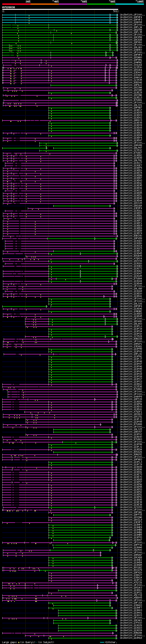Open hit UniRef100_Q9FL34
Screen dimensions: 146x644
point(131,27)
